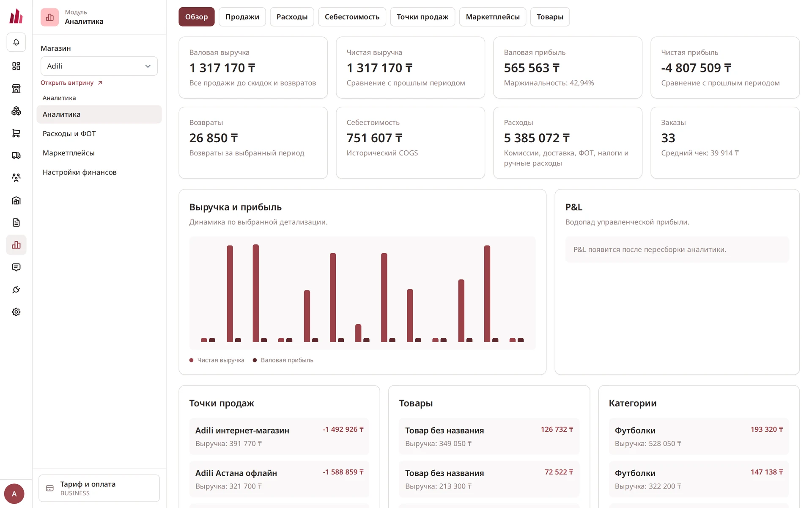Open Футболки category with 147 138 ₸
Screen dimensions: 812x508
[x=699, y=479]
